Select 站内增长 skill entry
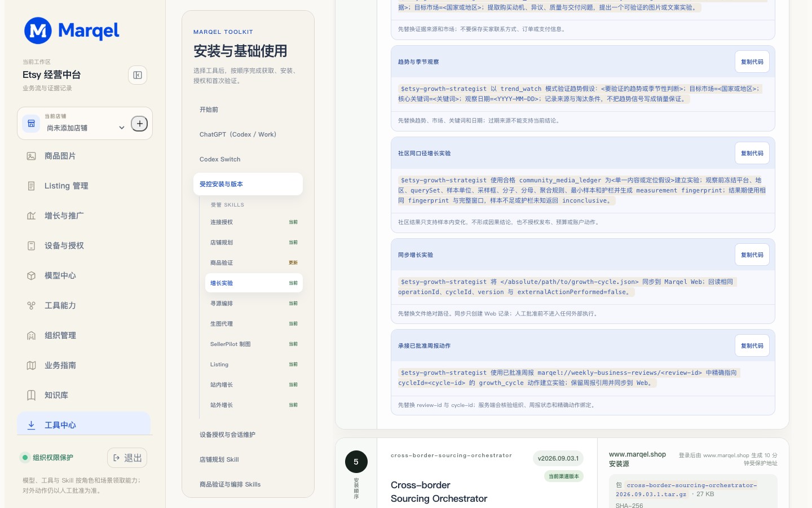 (254, 384)
